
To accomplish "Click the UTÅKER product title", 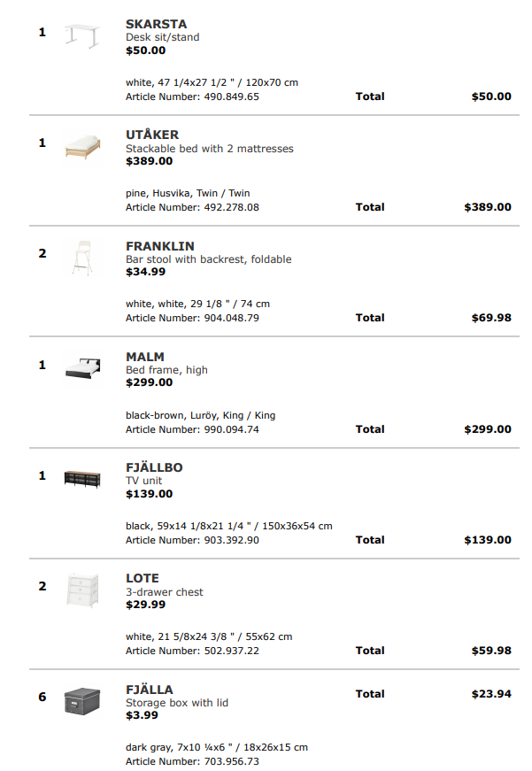I will click(x=152, y=135).
